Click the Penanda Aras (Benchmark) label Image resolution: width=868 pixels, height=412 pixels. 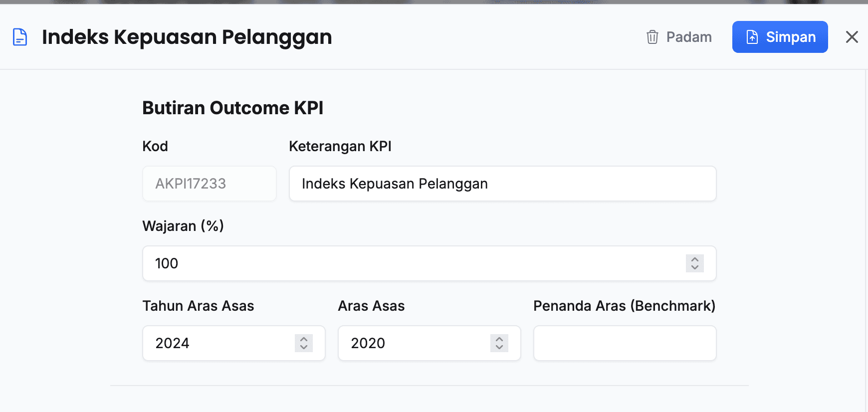624,306
